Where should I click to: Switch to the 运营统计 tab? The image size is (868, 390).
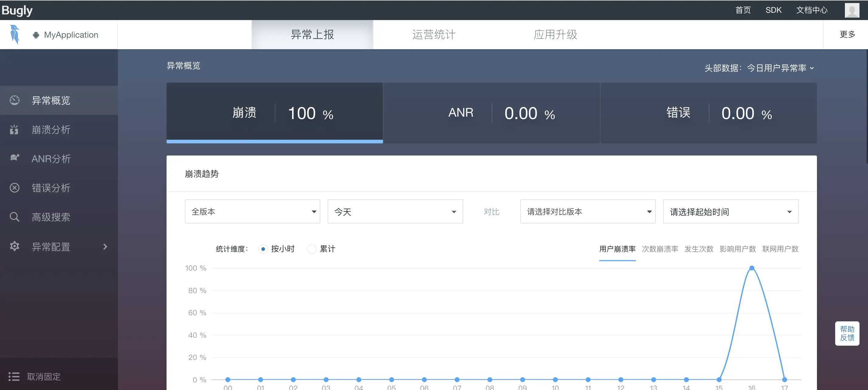click(x=434, y=34)
